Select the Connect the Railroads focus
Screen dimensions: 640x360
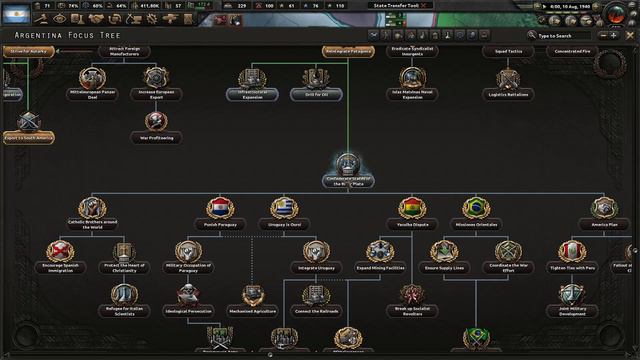[x=316, y=301]
